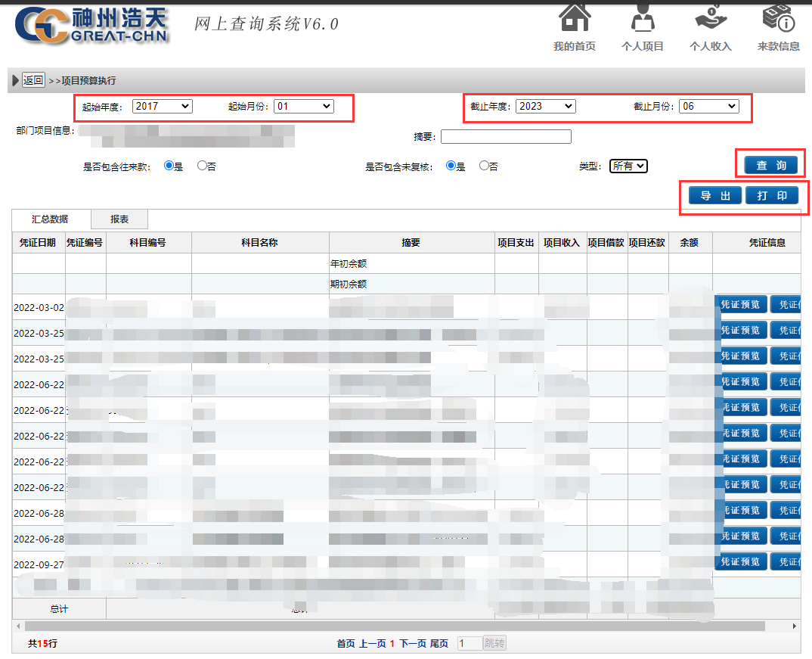Choose 否 for 是否包含往来款
The height and width of the screenshot is (659, 812).
tap(203, 166)
